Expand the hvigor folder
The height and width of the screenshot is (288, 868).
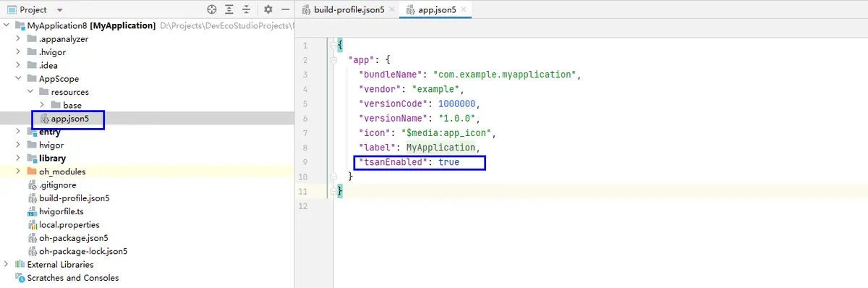click(19, 145)
